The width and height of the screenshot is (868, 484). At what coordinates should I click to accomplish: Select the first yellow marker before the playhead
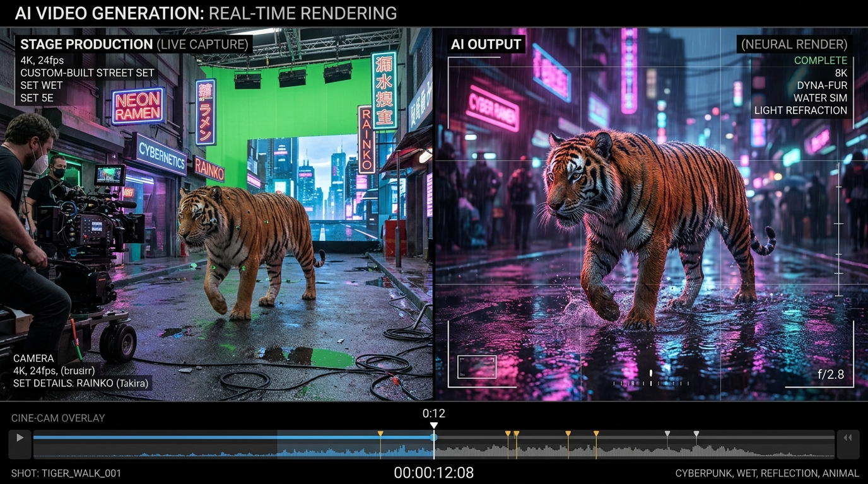pos(380,434)
